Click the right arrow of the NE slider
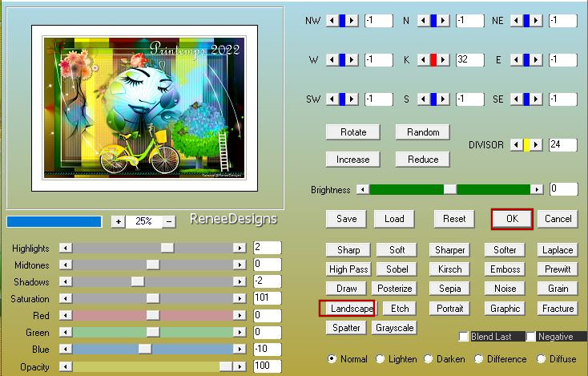The width and height of the screenshot is (588, 376). pyautogui.click(x=536, y=20)
